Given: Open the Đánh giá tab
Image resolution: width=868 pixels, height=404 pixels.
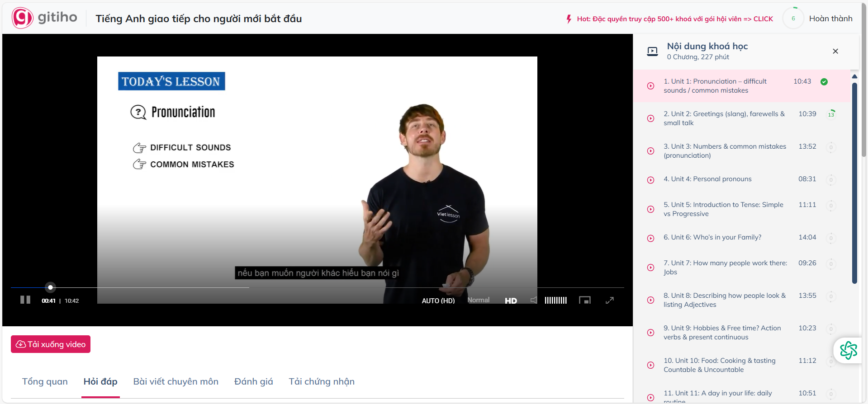Looking at the screenshot, I should (x=253, y=381).
